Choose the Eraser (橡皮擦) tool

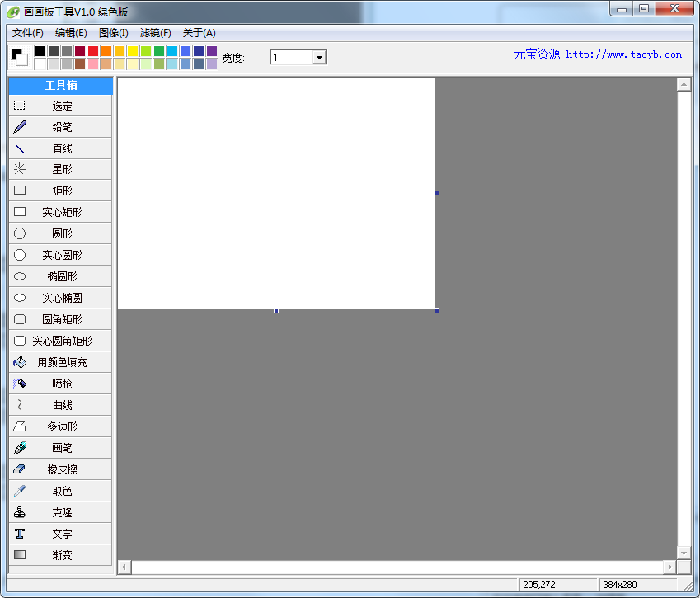[x=60, y=469]
